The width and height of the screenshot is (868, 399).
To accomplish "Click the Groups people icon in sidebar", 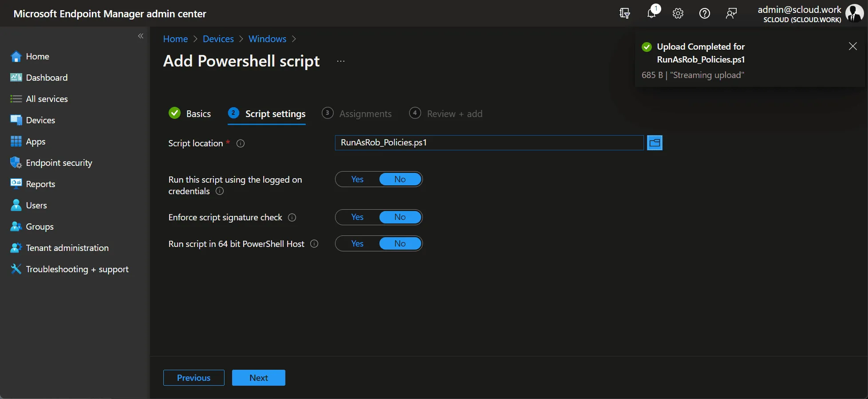I will 16,227.
